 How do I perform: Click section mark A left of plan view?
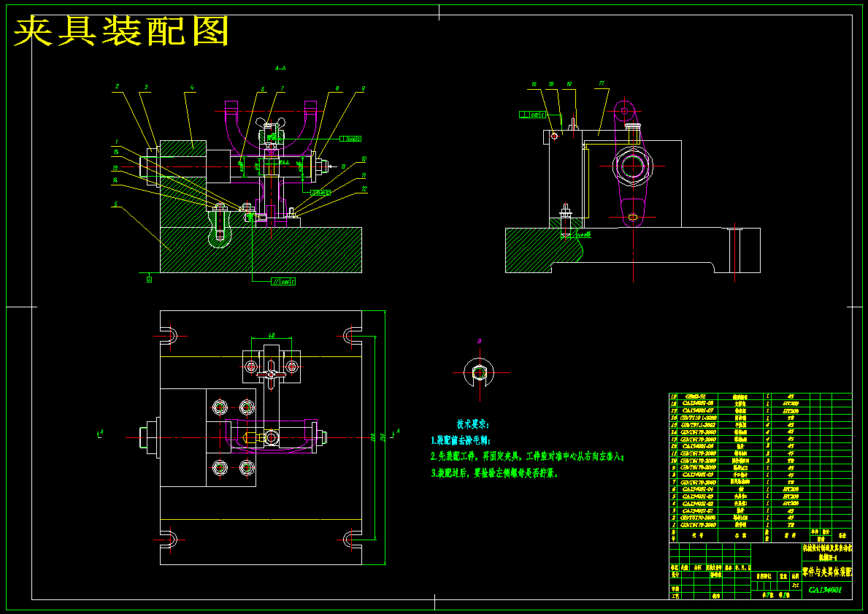pos(101,432)
